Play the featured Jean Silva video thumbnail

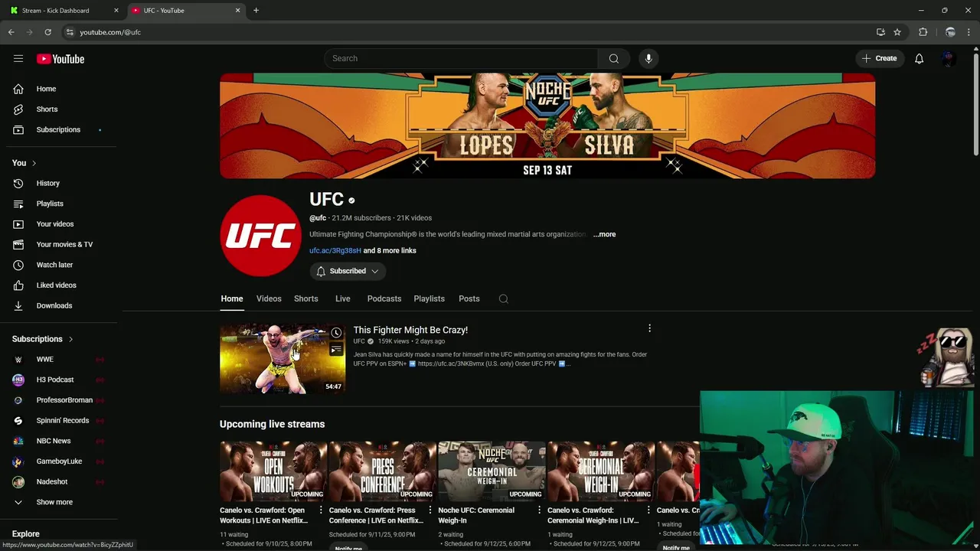coord(283,359)
